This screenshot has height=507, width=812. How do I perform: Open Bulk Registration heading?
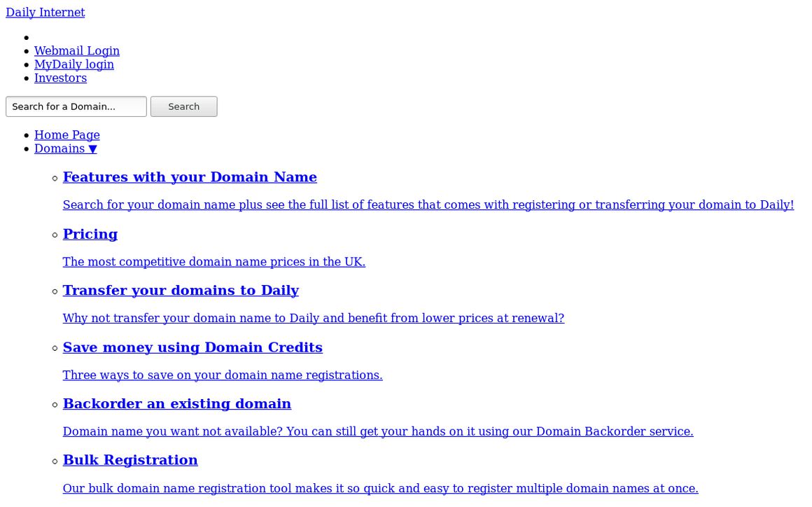[x=130, y=460]
